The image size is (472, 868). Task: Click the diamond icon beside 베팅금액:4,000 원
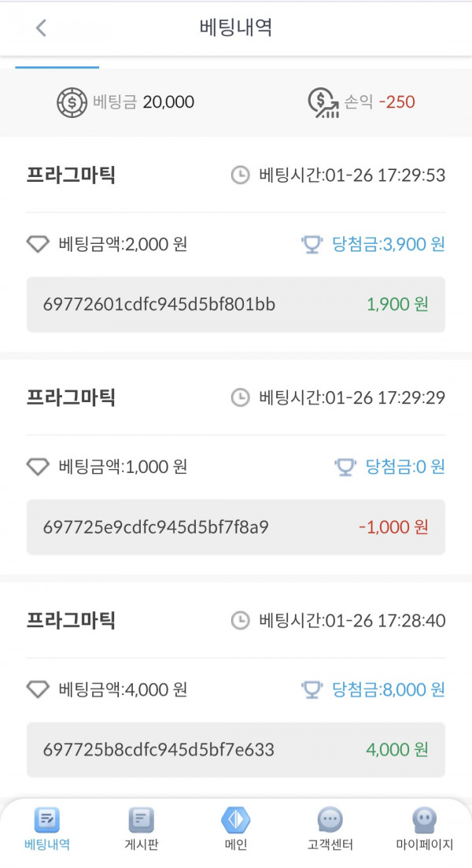coord(37,689)
